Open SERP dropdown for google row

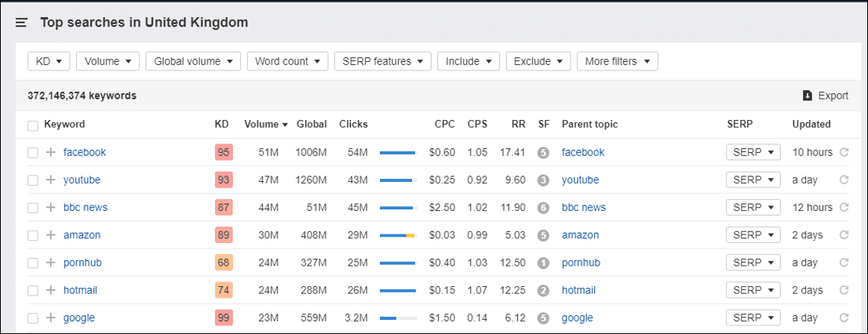coord(753,318)
